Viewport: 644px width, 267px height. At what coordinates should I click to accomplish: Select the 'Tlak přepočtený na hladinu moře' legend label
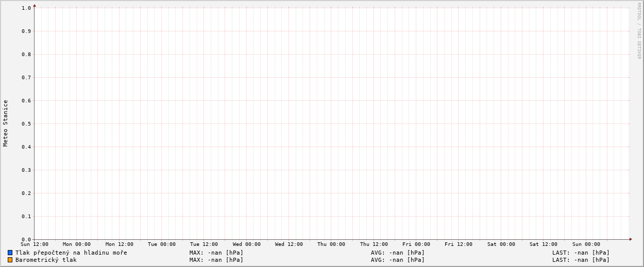[71, 253]
